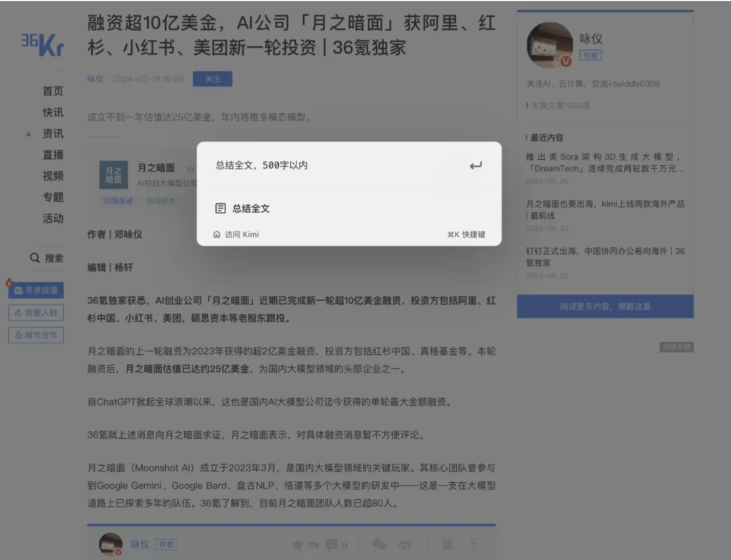Click the article headline text
731x560 pixels.
pyautogui.click(x=291, y=35)
